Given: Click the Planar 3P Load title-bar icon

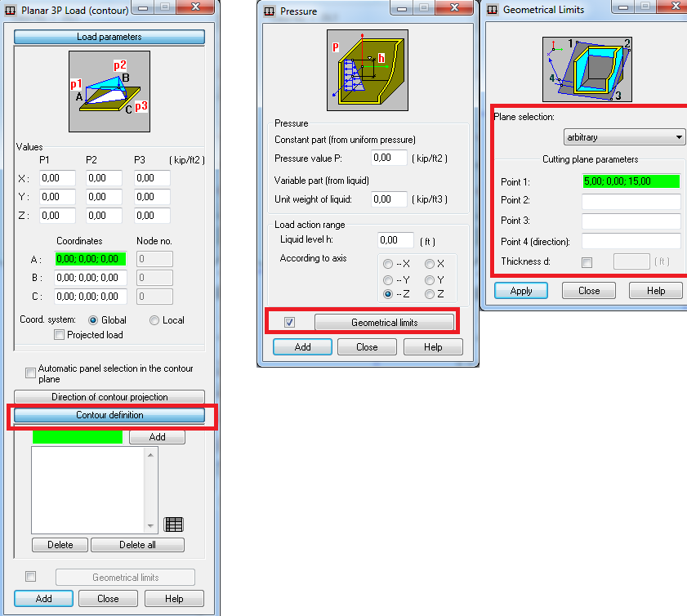Looking at the screenshot, I should (11, 11).
